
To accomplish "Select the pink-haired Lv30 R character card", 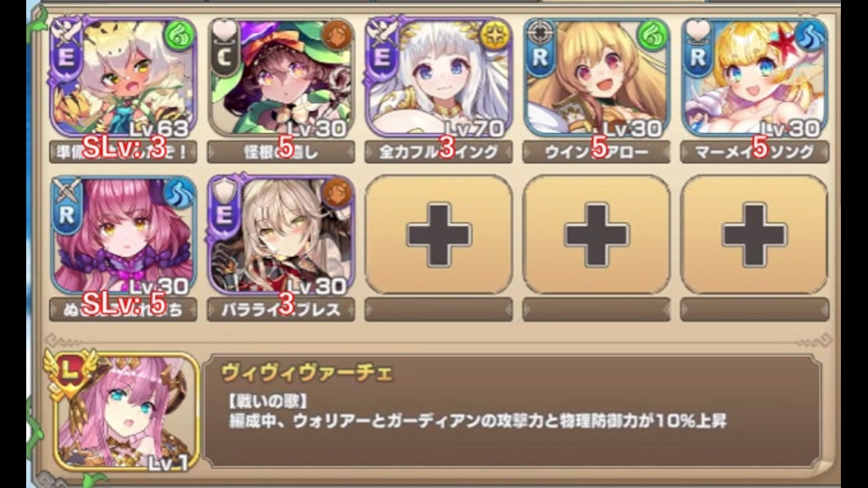I will point(124,236).
